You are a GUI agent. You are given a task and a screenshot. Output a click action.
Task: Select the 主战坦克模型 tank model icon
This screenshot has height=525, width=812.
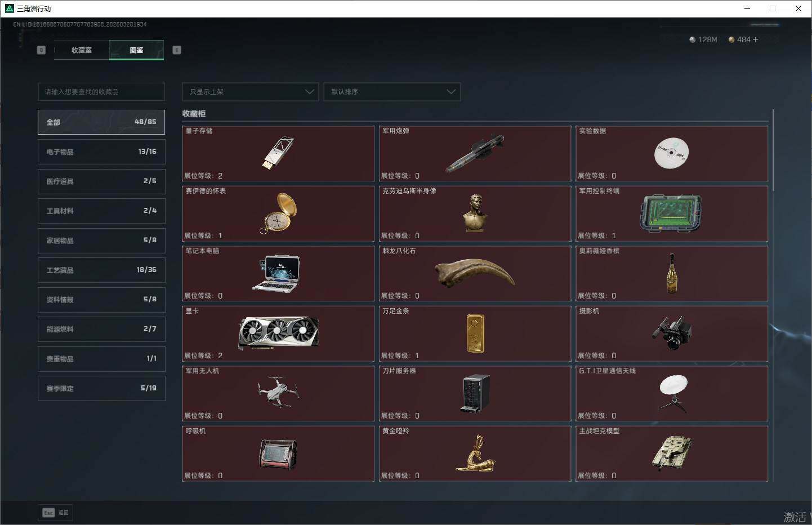point(671,452)
